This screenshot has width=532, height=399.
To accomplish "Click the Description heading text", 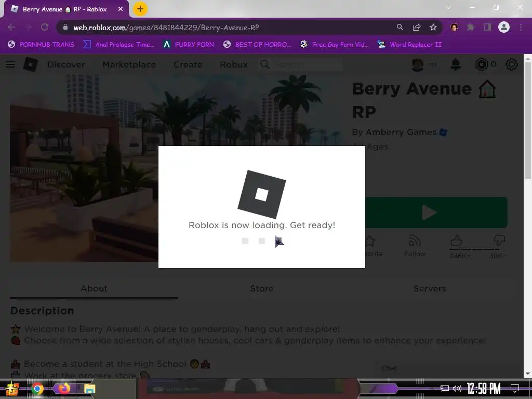I will (42, 311).
